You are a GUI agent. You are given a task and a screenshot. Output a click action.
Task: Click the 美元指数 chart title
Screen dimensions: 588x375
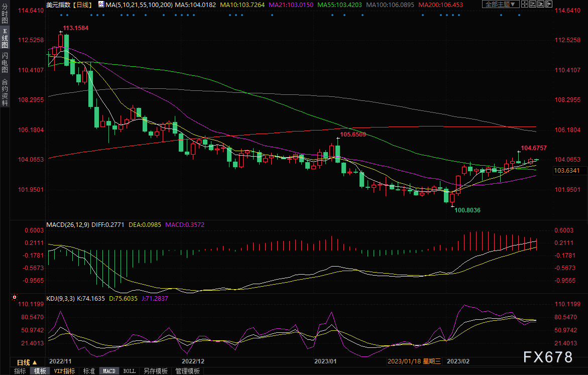click(58, 5)
